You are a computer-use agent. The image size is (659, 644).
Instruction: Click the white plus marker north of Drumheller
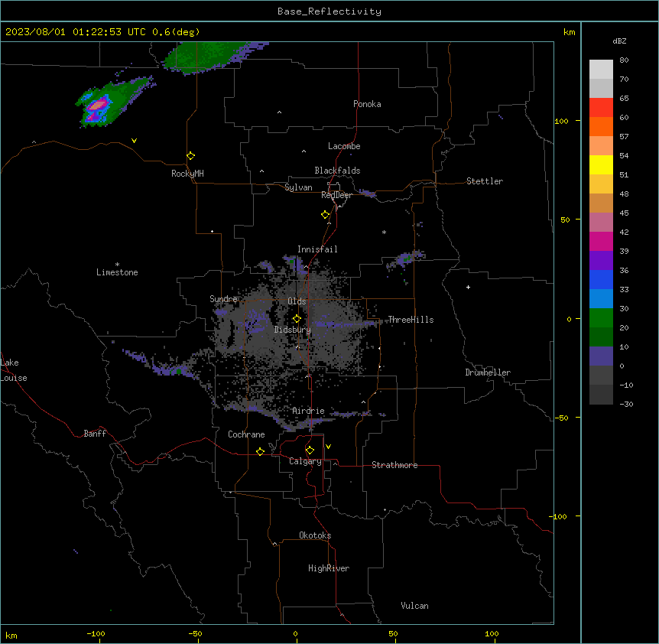[x=468, y=287]
